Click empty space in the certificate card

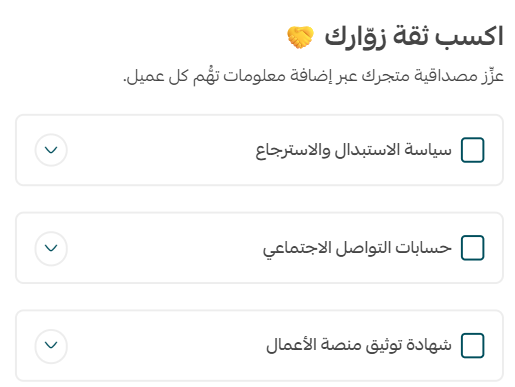[x=165, y=345]
